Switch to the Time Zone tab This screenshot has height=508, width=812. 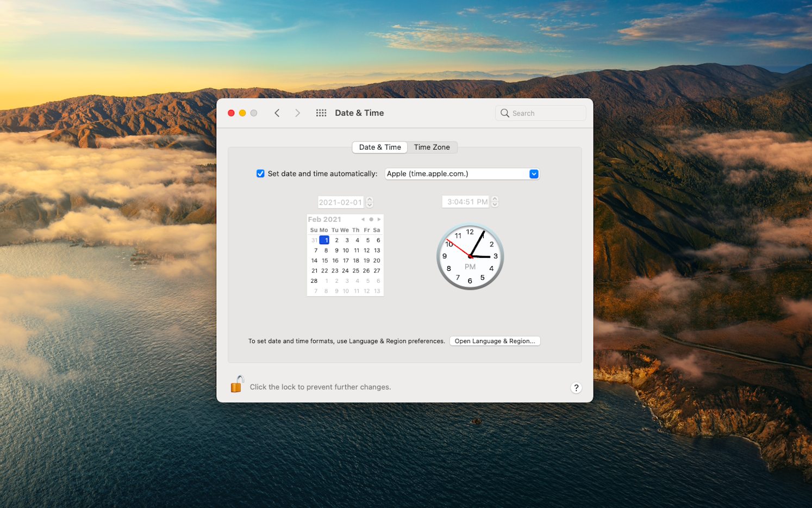pos(432,147)
